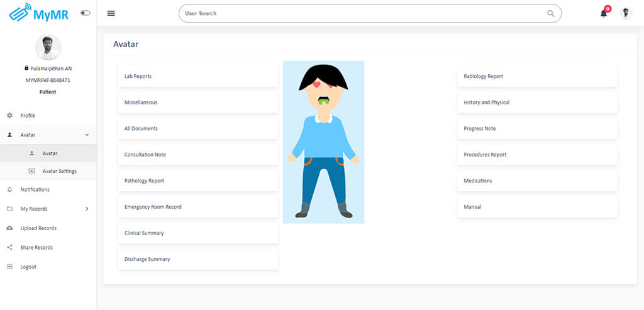Click the Logout door icon
Screen dimensions: 644x310
(10, 267)
